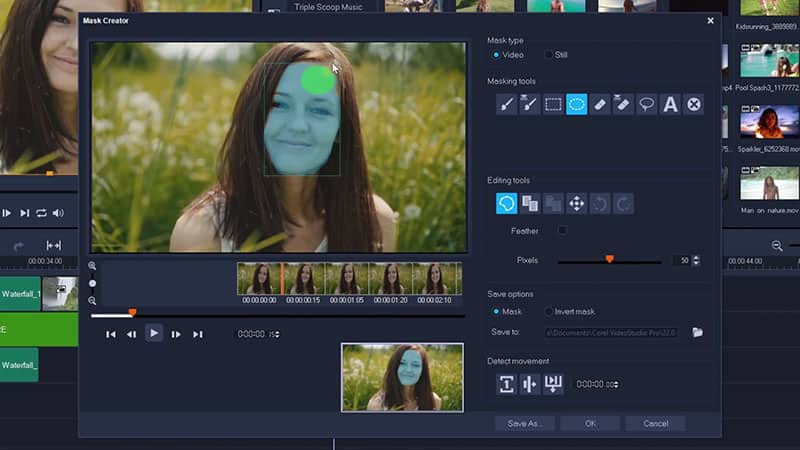This screenshot has width=800, height=450.
Task: Confirm with the OK button
Action: 590,424
